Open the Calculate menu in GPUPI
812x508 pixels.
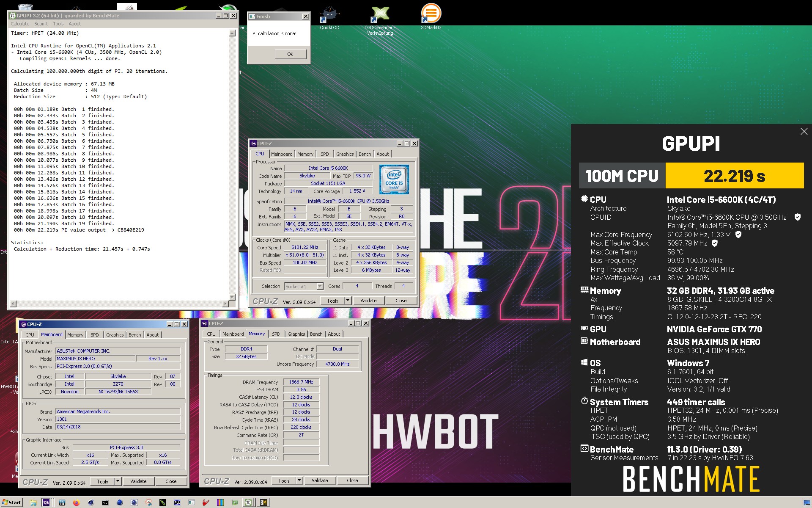[x=20, y=24]
